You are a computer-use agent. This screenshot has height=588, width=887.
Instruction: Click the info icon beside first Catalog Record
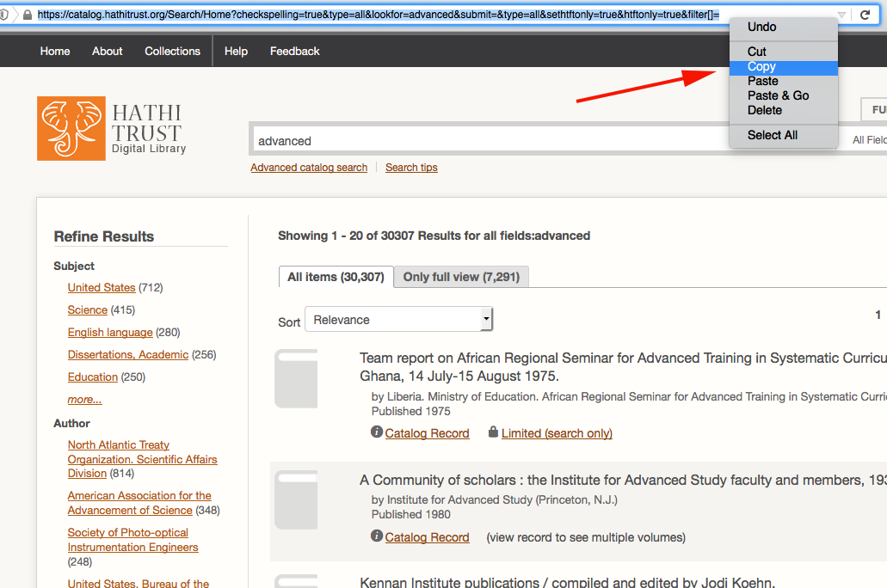377,432
